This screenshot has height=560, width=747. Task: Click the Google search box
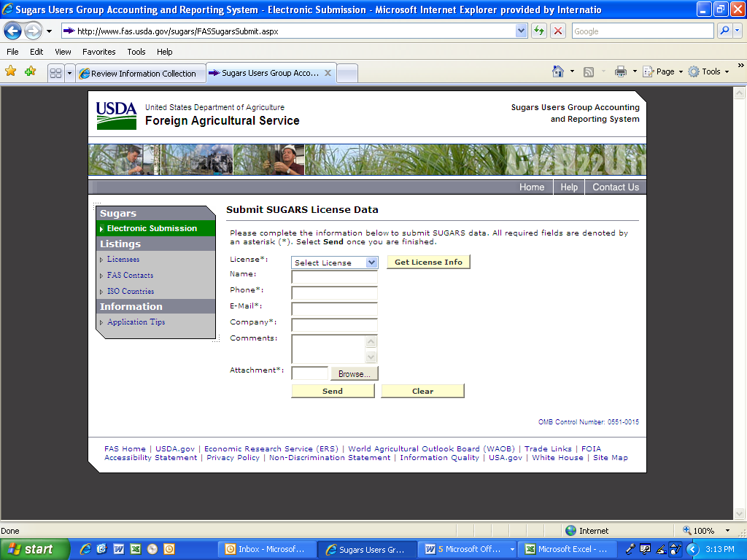[x=642, y=31]
